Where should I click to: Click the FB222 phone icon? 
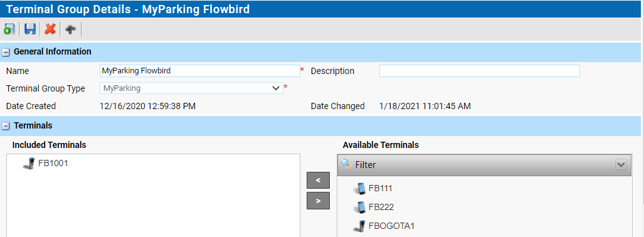point(360,207)
